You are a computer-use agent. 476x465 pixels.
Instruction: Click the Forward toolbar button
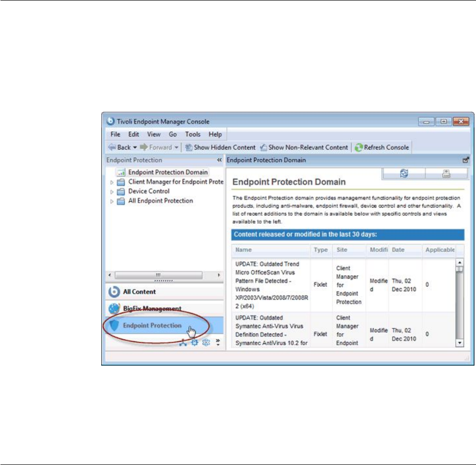156,148
